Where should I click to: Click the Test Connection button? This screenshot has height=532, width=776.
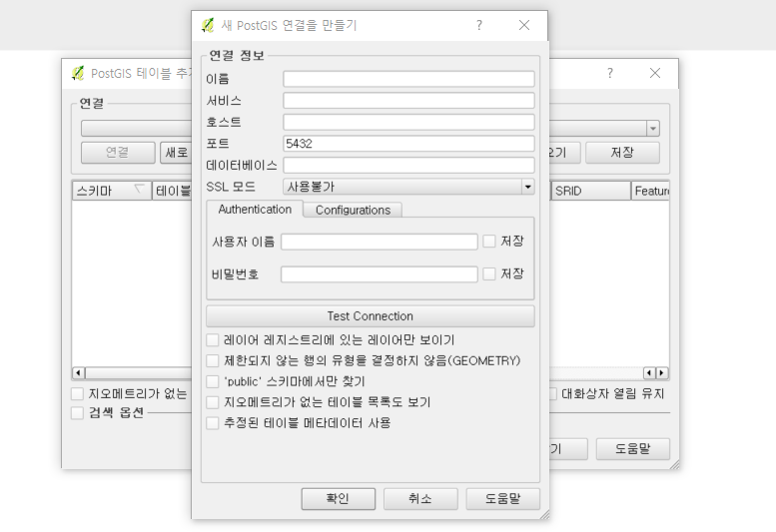(371, 316)
